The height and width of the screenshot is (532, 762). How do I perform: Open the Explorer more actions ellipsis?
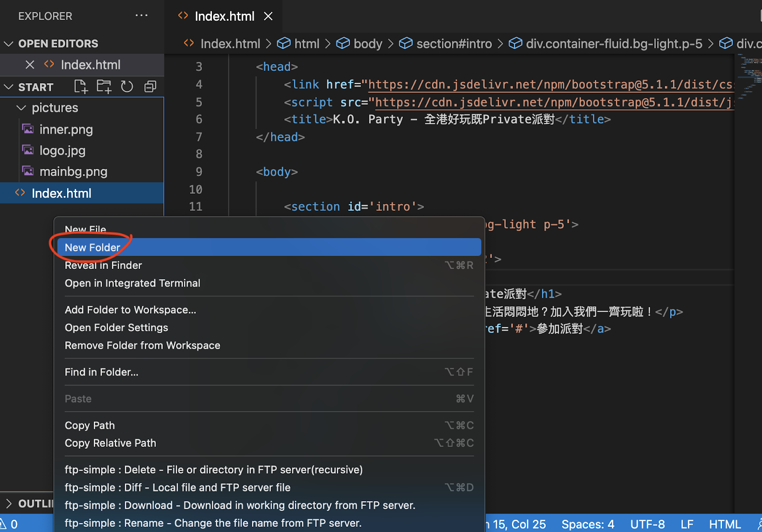tap(141, 16)
